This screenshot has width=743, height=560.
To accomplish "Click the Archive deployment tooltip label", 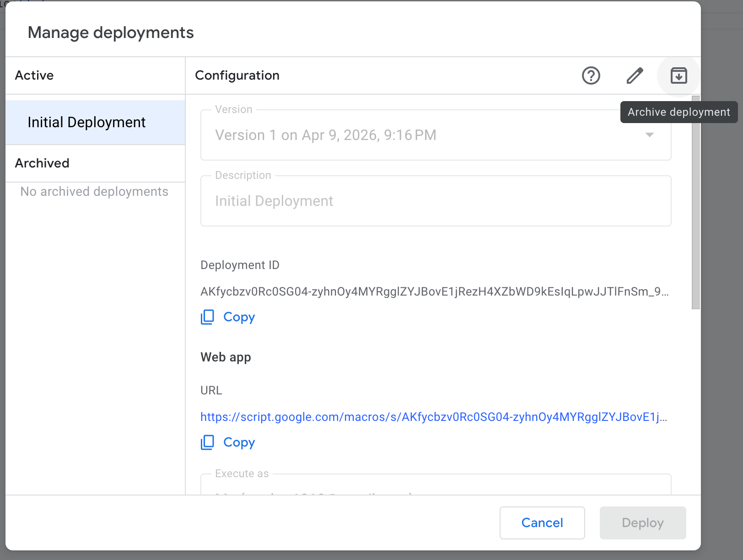I will (x=678, y=112).
